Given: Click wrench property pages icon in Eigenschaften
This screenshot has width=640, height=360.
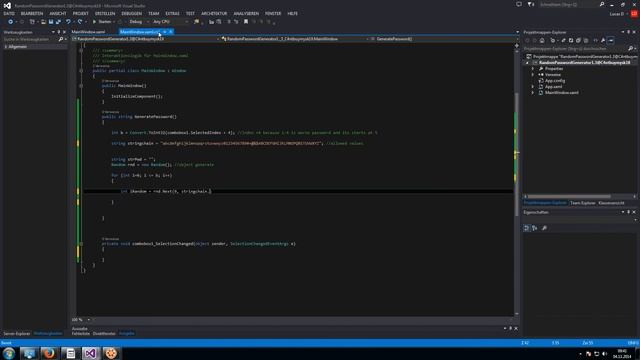Looking at the screenshot, I should click(544, 228).
